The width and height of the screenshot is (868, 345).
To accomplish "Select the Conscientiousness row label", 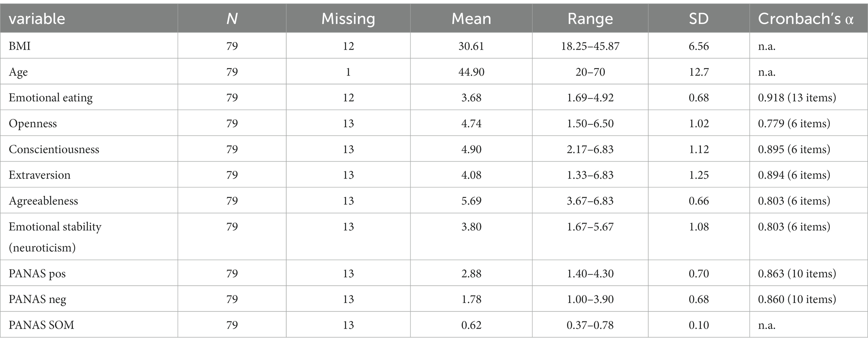I will click(x=54, y=149).
